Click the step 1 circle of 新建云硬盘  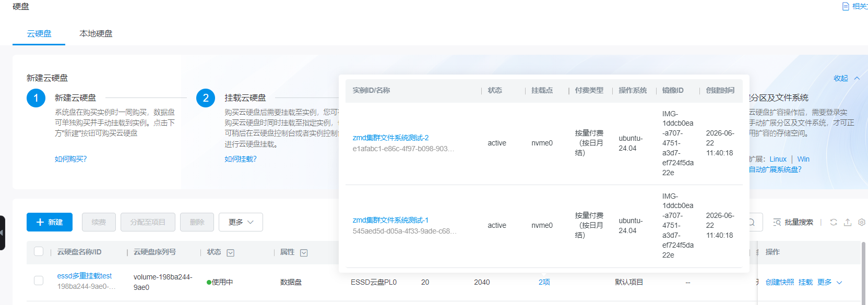[x=36, y=98]
